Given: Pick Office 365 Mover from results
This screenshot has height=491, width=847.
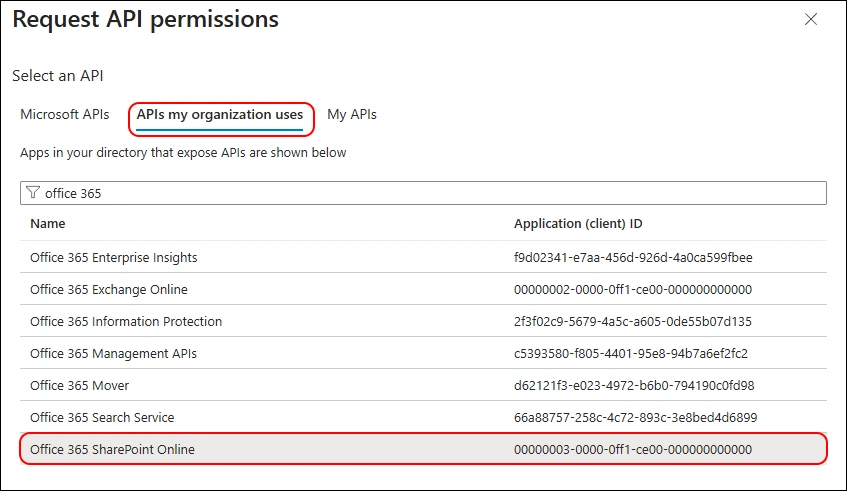Looking at the screenshot, I should (79, 386).
